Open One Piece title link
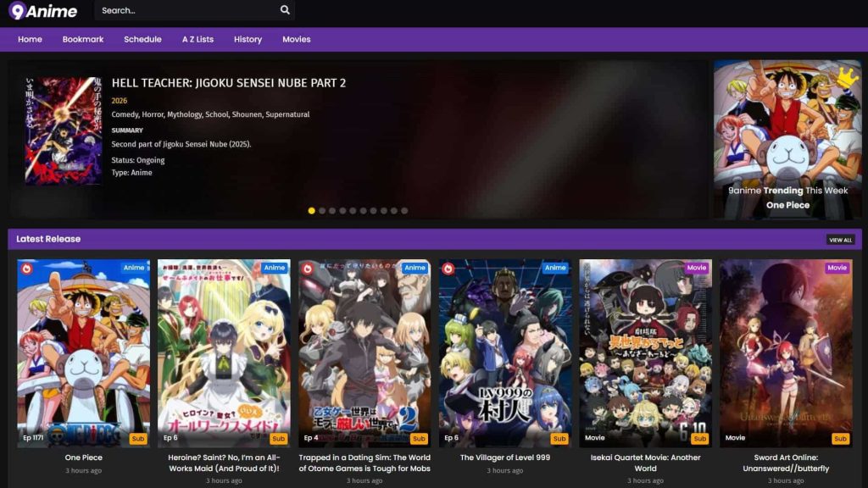The image size is (868, 488). [84, 457]
